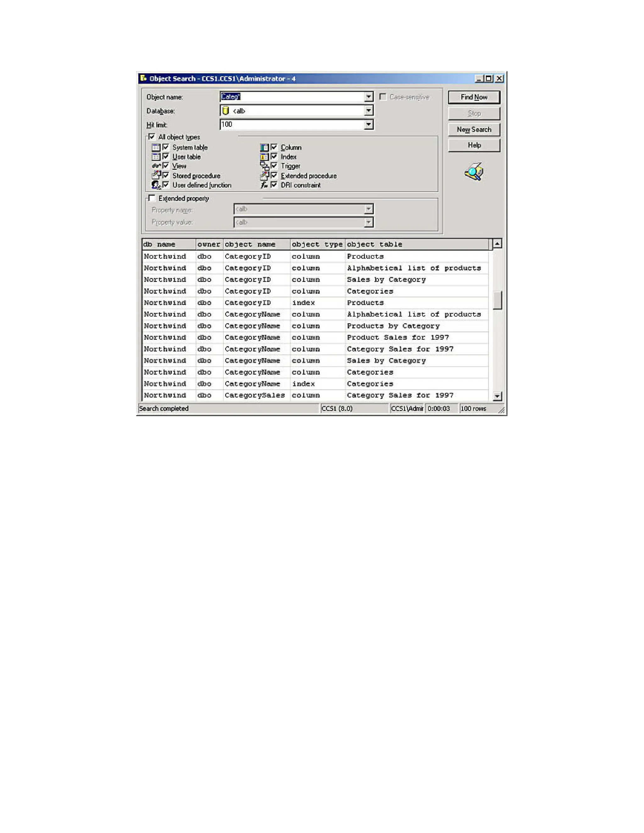The image size is (644, 833).
Task: Sort by the owner column header
Action: (x=209, y=245)
